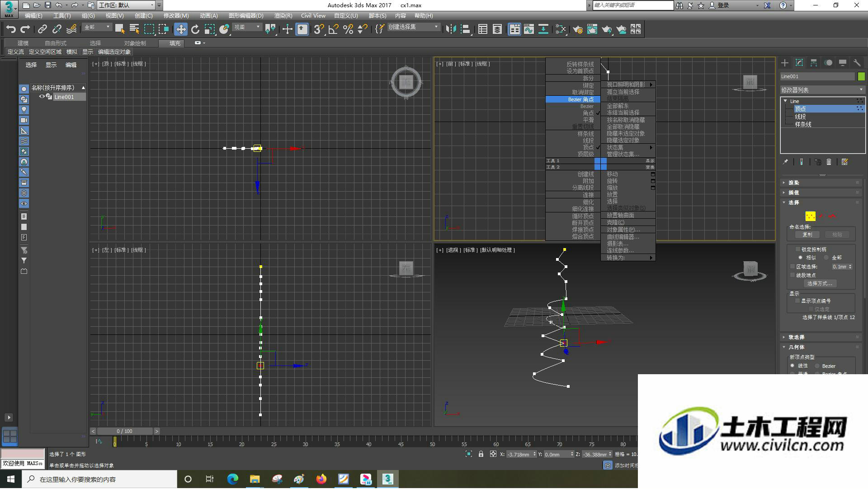Click the Rectangular Selection Region icon
Image resolution: width=868 pixels, height=489 pixels.
click(149, 29)
